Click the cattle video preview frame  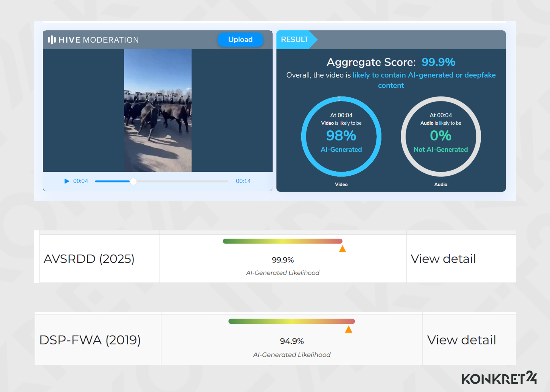coord(158,110)
